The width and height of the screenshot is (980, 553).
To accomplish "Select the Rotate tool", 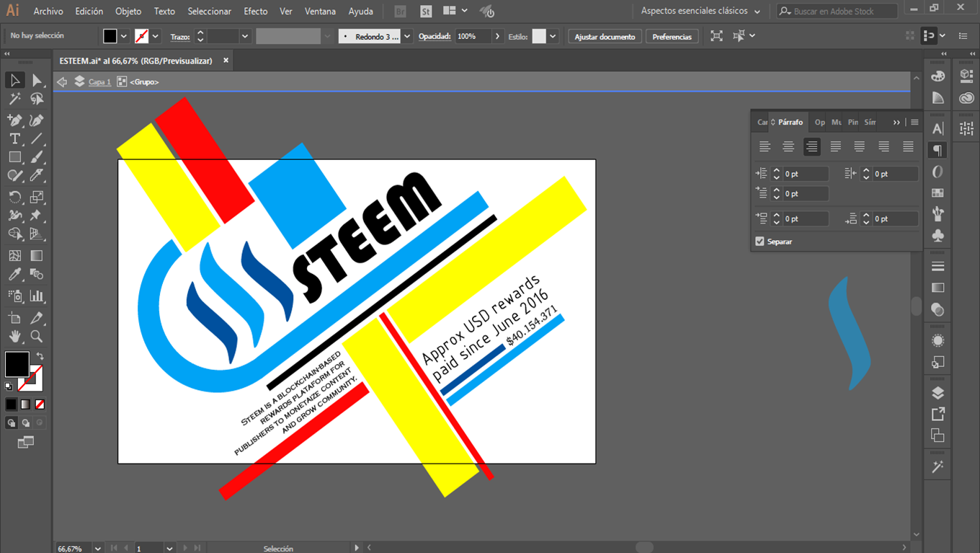I will 14,197.
